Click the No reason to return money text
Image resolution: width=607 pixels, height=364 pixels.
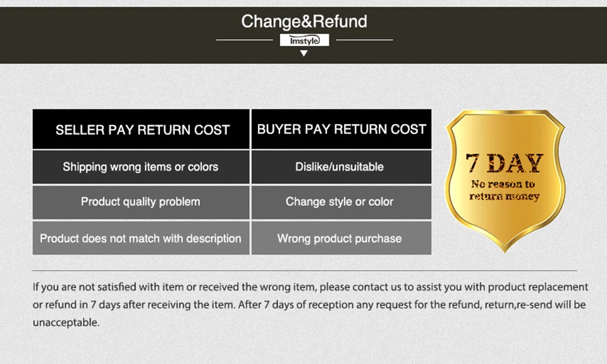pyautogui.click(x=504, y=190)
